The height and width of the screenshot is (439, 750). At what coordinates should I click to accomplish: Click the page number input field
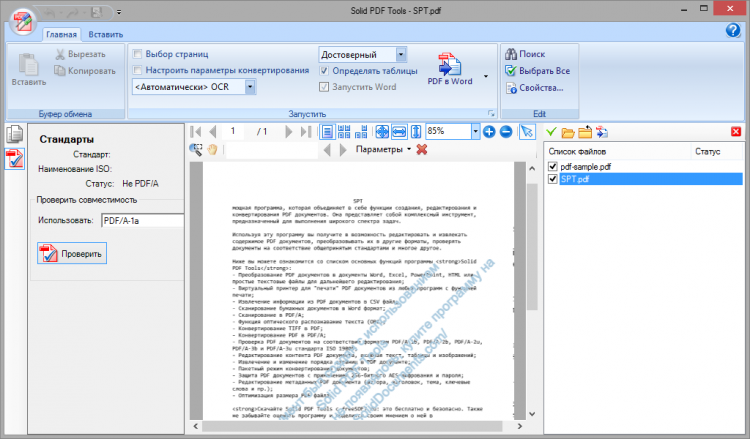[233, 131]
